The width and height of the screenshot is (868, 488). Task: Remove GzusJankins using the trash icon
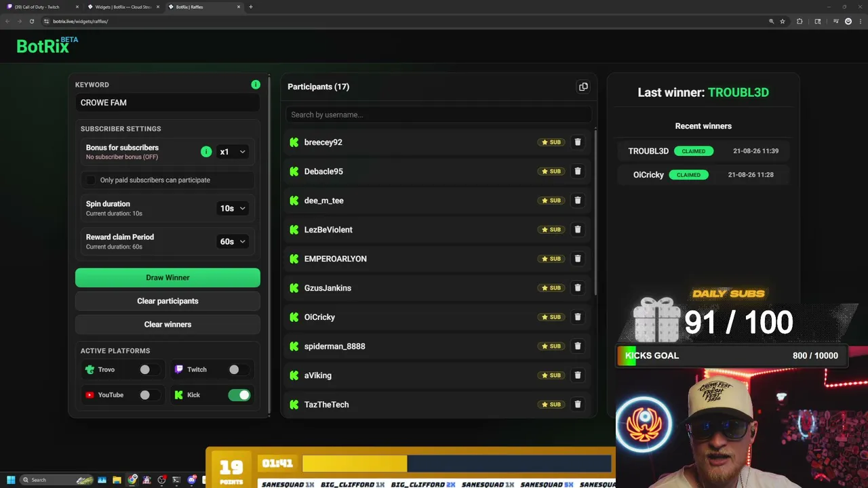click(x=578, y=288)
